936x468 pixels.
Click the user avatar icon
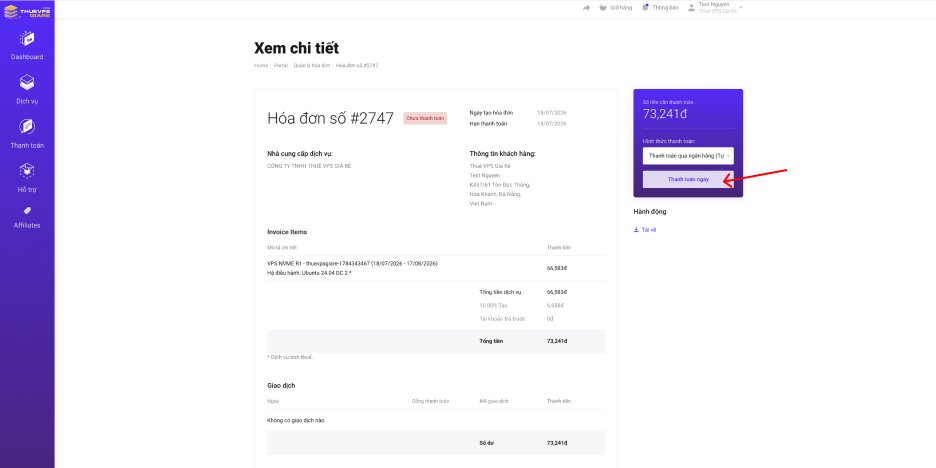[x=691, y=8]
